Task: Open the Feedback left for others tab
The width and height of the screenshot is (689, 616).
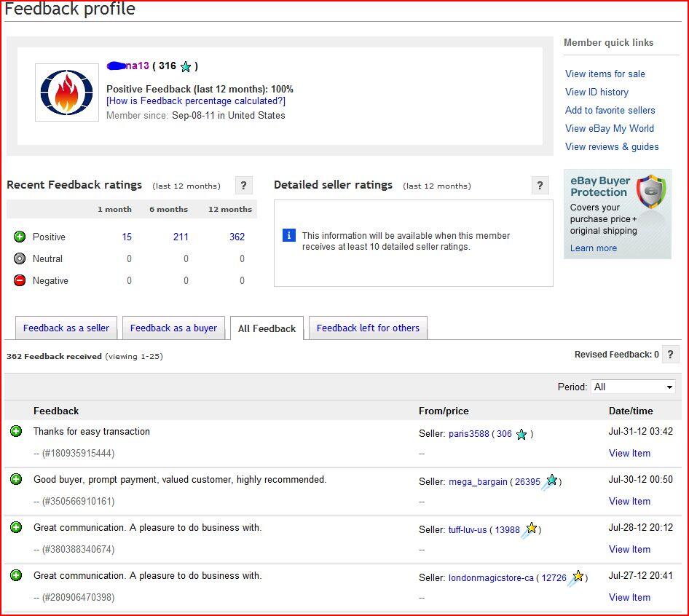Action: coord(369,328)
